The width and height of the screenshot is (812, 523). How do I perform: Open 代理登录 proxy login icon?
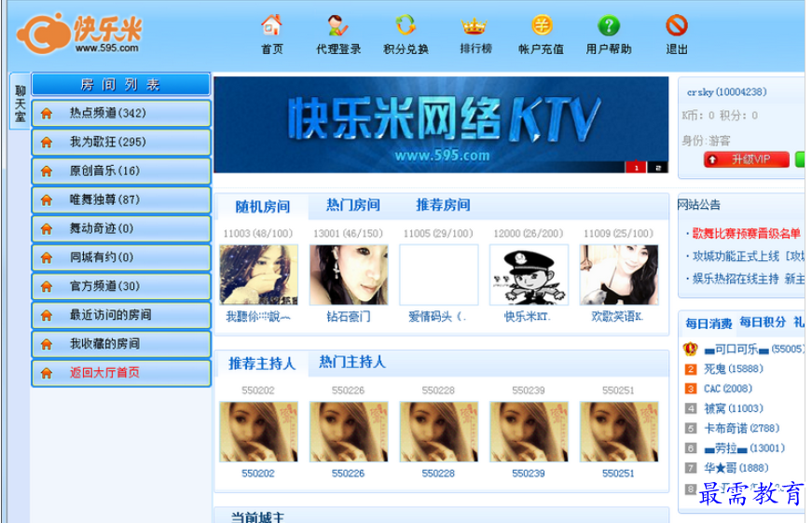337,25
